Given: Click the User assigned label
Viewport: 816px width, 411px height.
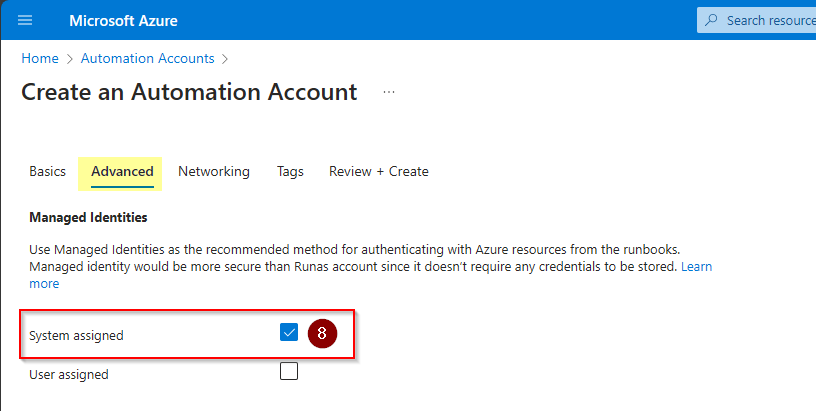Looking at the screenshot, I should [69, 374].
